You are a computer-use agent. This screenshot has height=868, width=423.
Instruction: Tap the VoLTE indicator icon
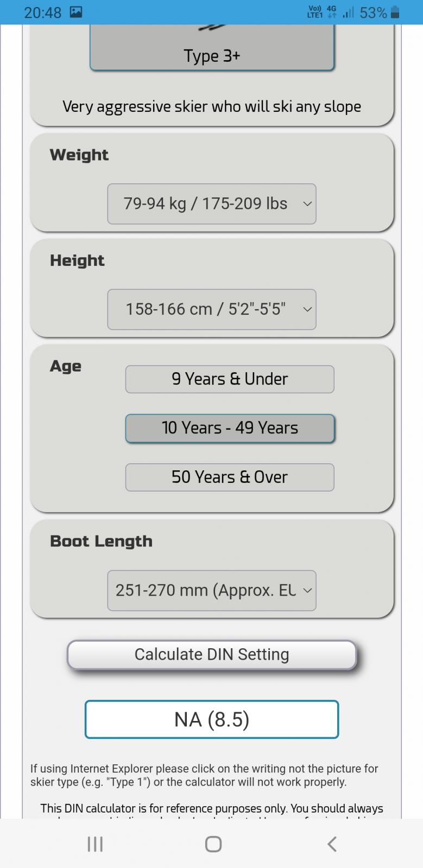coord(315,12)
